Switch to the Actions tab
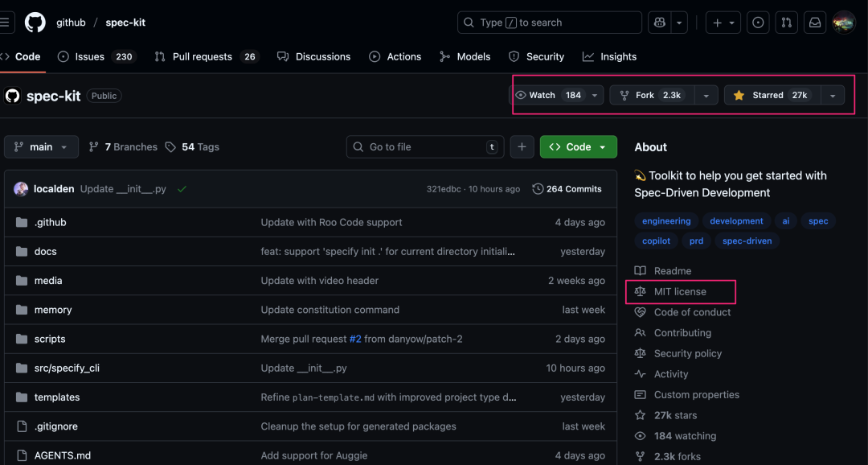 395,56
